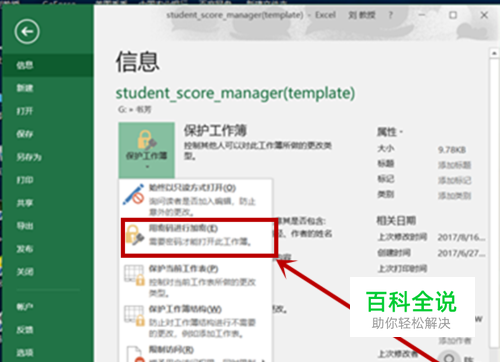
Task: Open the Excel help question mark
Action: (x=390, y=15)
